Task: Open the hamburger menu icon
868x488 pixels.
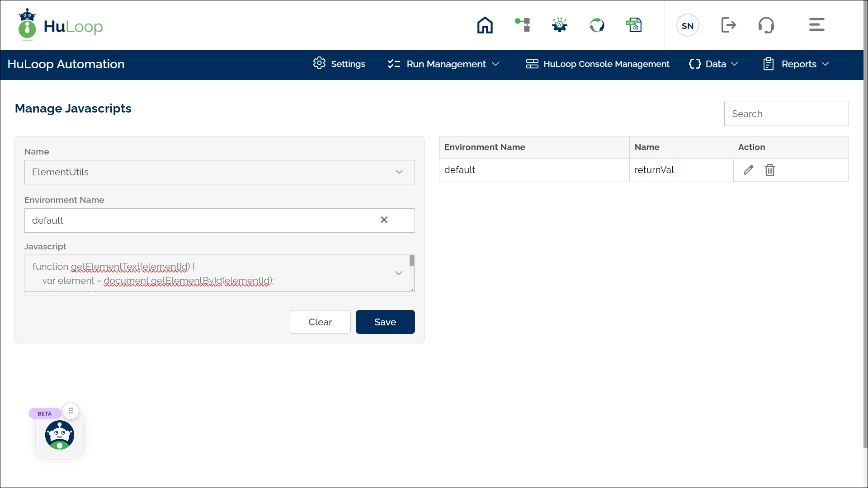Action: pyautogui.click(x=816, y=25)
